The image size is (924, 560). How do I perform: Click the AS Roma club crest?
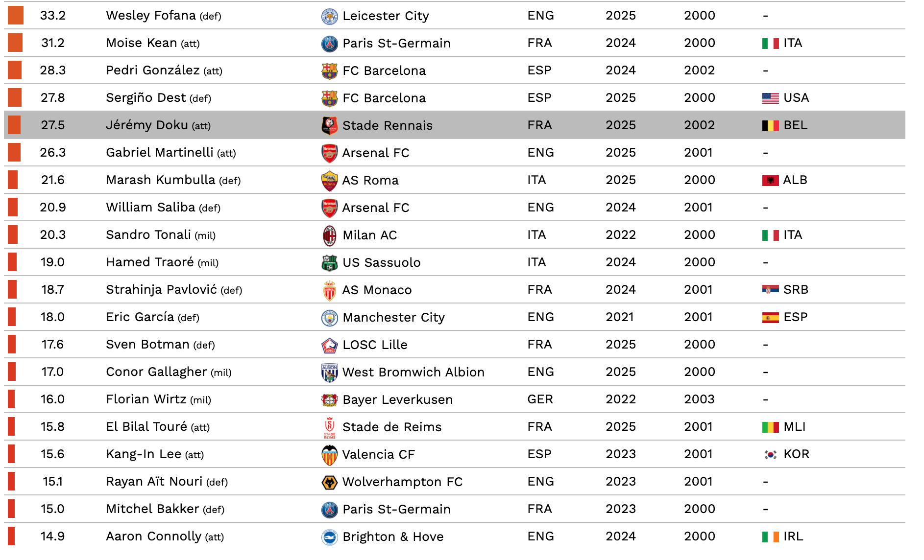click(x=329, y=180)
